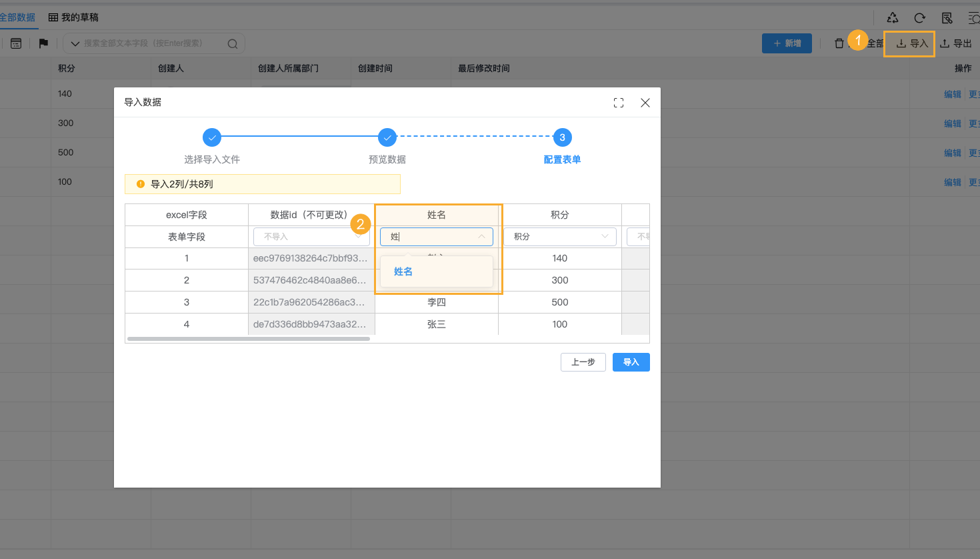980x559 pixels.
Task: Click the blue 导入 confirm button
Action: click(x=631, y=362)
